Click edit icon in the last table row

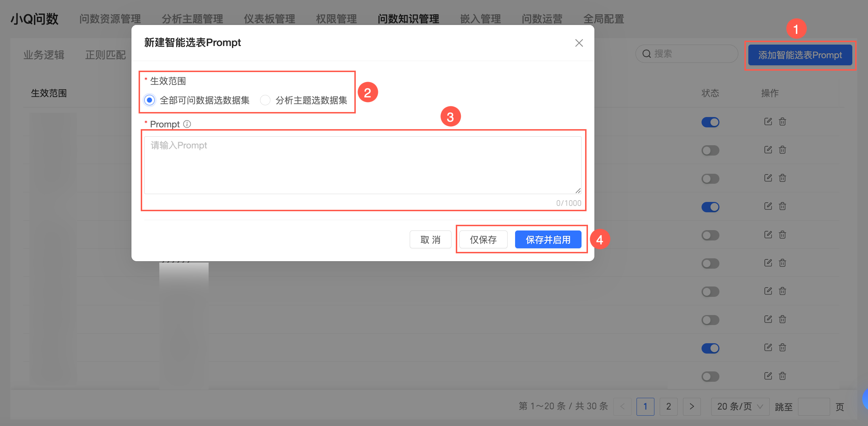(768, 376)
